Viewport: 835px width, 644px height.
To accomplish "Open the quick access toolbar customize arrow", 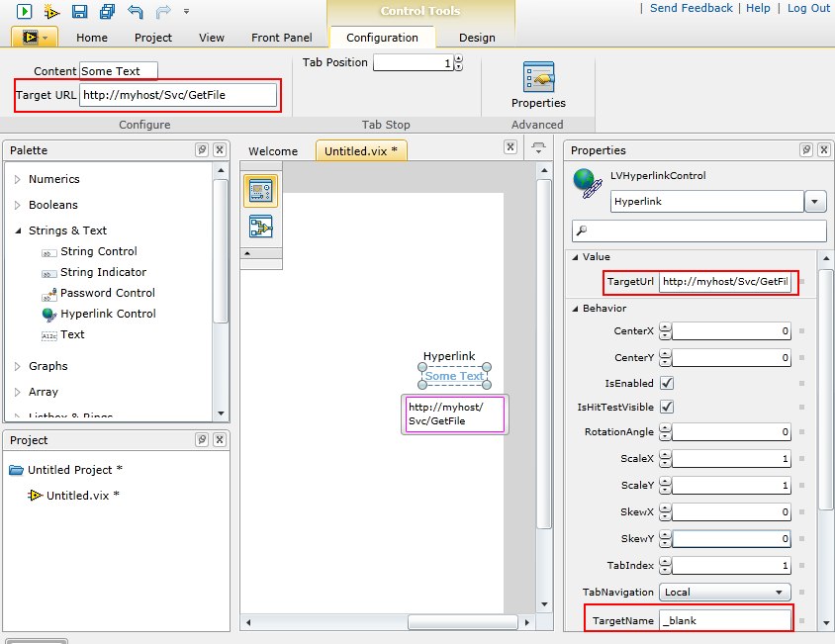I will [x=186, y=11].
